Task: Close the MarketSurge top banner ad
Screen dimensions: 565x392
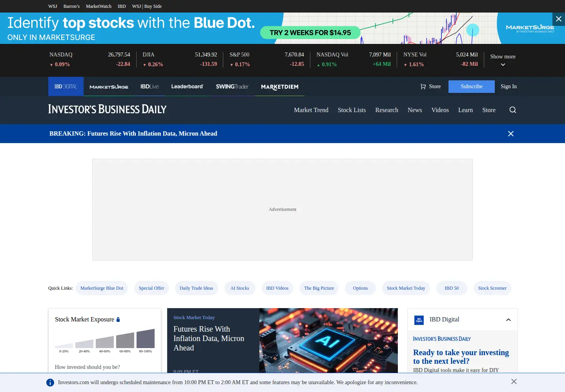Action: tap(559, 19)
